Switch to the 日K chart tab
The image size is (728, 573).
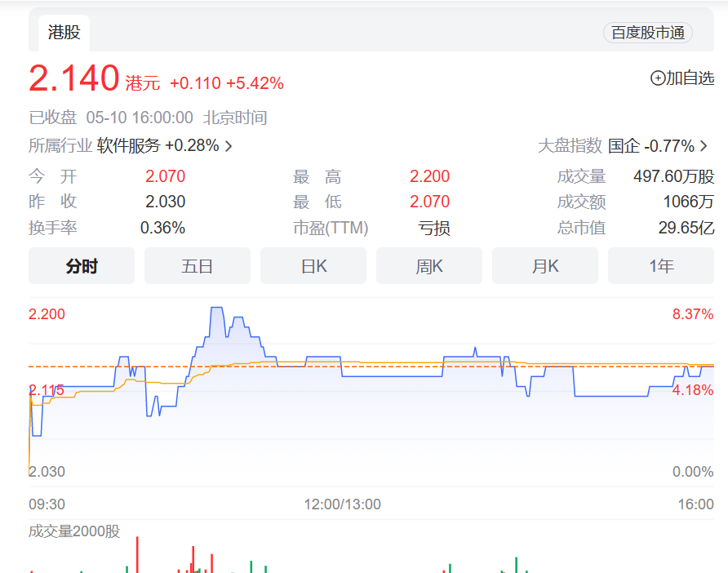click(313, 266)
